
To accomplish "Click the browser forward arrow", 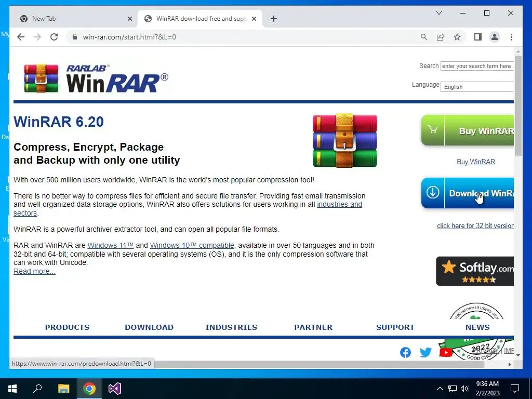I will 37,37.
